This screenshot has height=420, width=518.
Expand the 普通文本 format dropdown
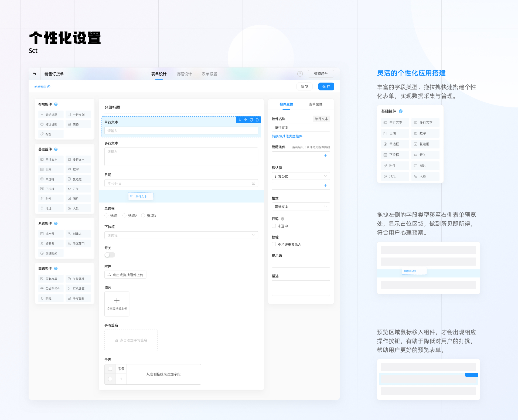click(301, 206)
